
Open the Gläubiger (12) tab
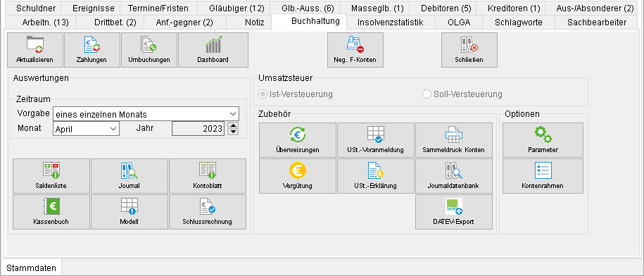234,8
